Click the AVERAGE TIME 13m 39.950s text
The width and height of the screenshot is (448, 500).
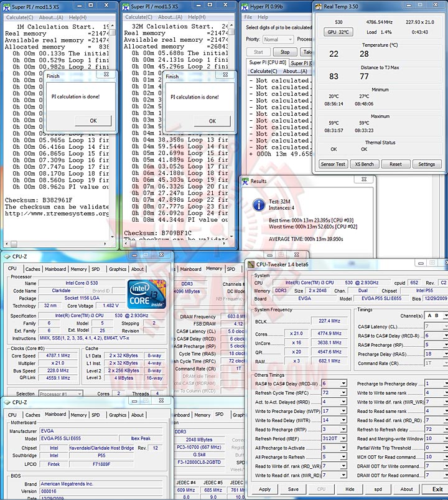coord(306,239)
